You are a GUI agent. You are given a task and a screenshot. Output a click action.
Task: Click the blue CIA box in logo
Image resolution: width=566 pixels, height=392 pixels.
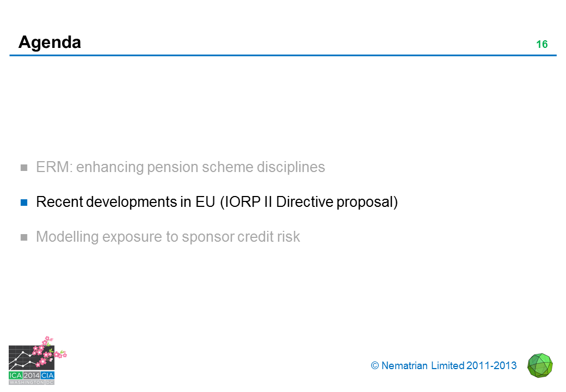pyautogui.click(x=47, y=375)
